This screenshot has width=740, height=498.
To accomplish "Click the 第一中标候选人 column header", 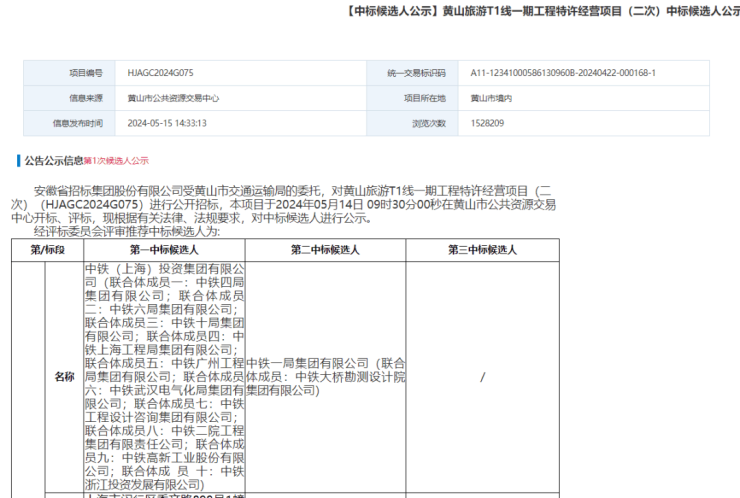I will tap(164, 250).
